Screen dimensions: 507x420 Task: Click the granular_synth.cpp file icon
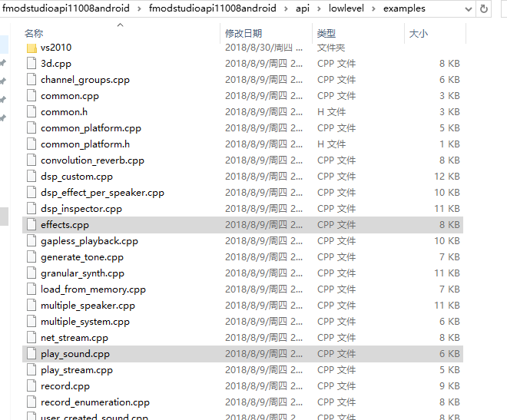31,273
